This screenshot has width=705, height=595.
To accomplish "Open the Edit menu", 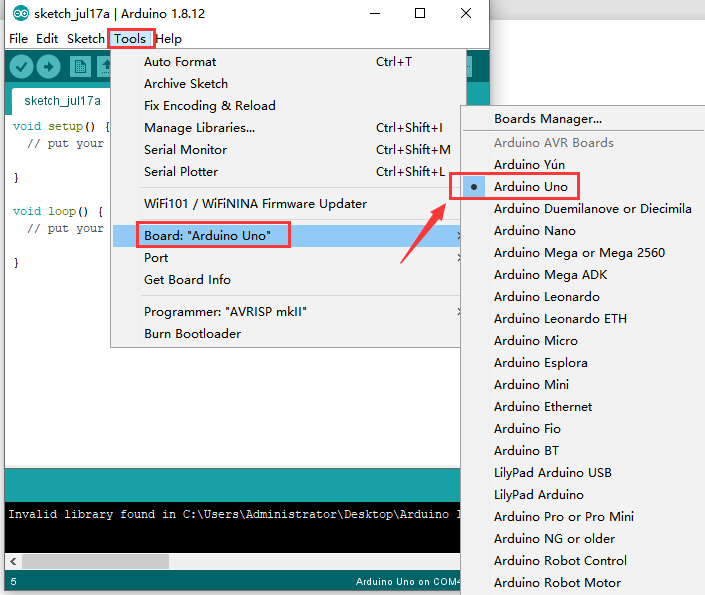I will pos(47,39).
